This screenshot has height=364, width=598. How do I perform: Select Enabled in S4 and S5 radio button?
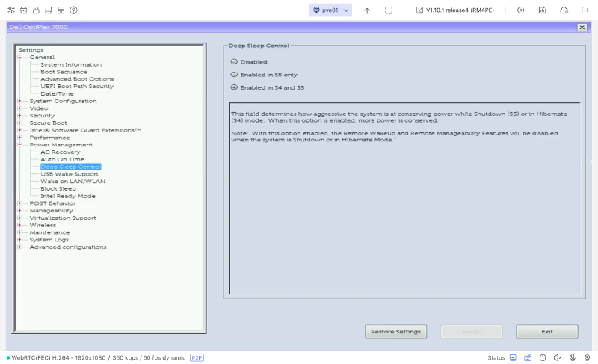tap(234, 87)
